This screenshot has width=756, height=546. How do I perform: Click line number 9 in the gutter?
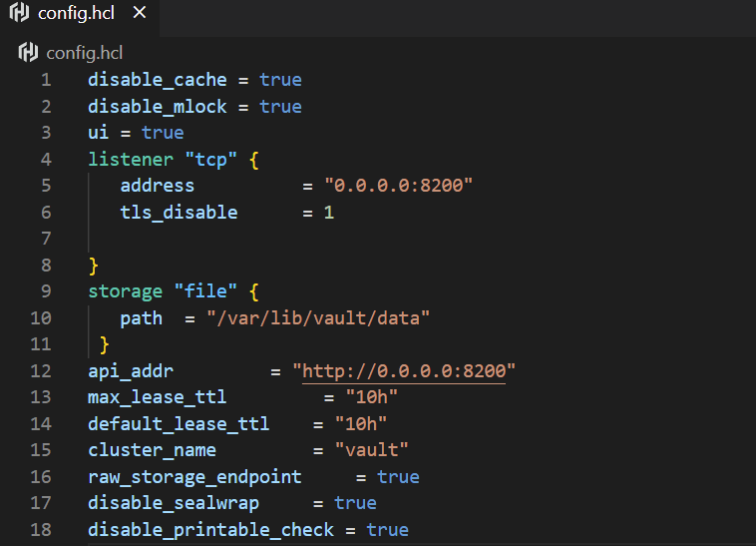pos(46,291)
